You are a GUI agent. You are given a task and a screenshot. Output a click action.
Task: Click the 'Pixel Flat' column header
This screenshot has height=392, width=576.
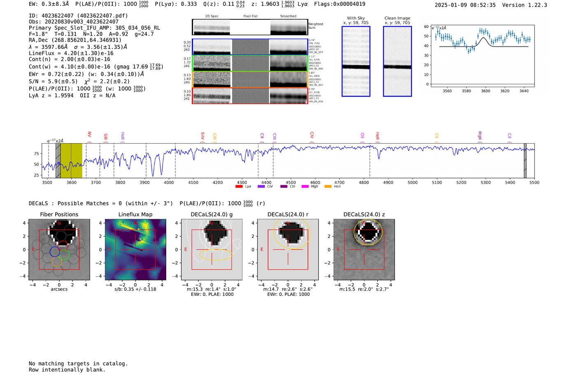point(250,16)
